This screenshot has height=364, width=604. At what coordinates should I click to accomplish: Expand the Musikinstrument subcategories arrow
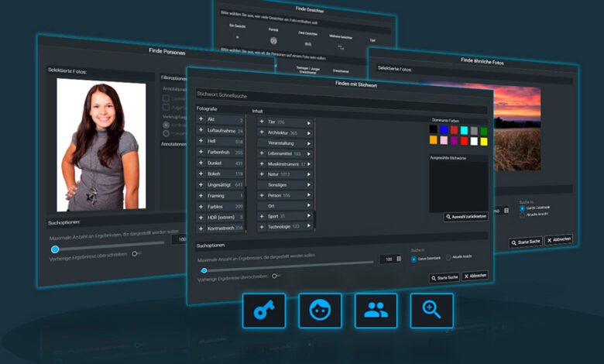308,164
